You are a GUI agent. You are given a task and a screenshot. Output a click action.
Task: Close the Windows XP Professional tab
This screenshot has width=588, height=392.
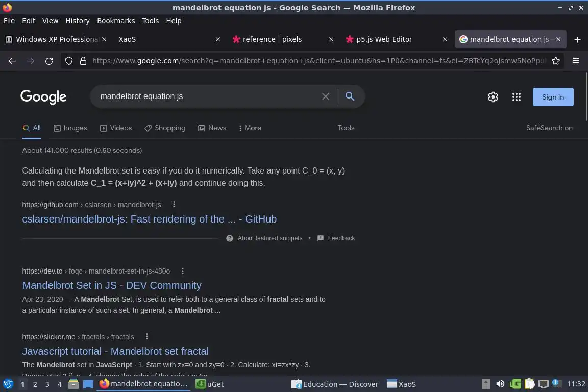104,39
